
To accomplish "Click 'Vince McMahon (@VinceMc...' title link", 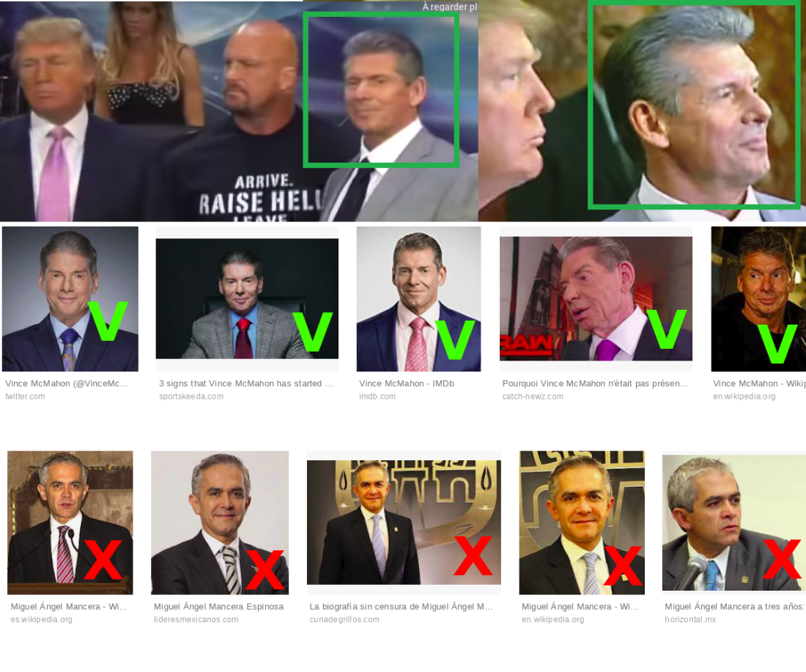I will (66, 383).
